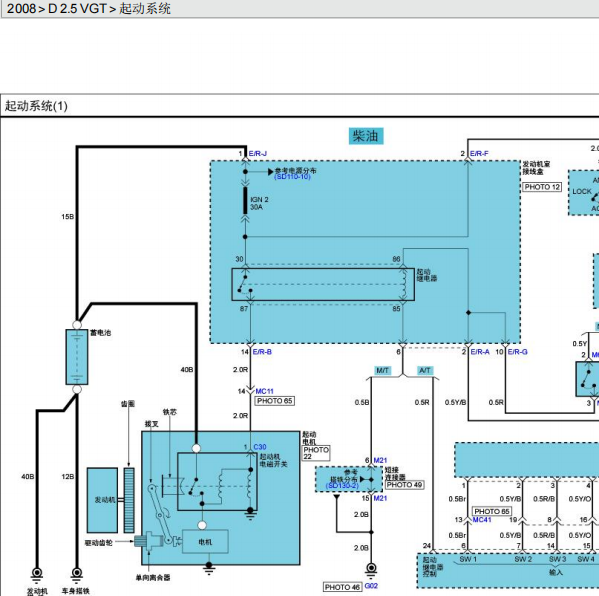
Task: Click the MC11 connector link
Action: click(x=264, y=391)
